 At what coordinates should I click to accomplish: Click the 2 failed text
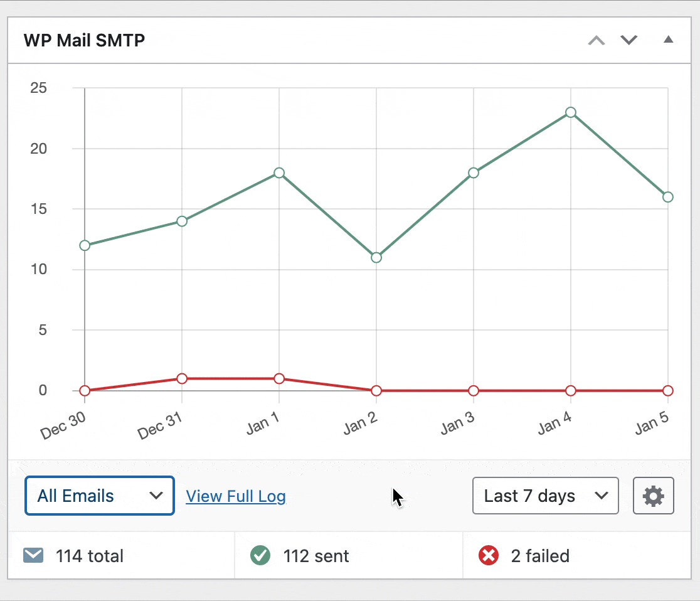tap(540, 556)
